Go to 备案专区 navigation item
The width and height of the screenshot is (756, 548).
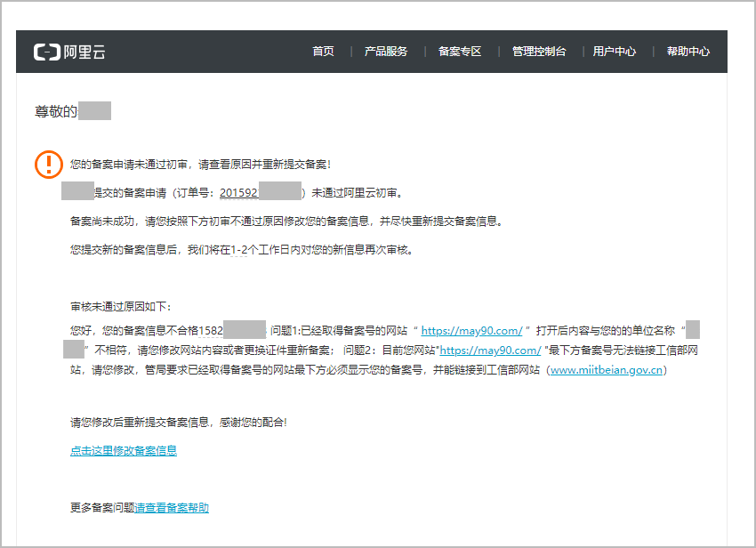coord(459,51)
